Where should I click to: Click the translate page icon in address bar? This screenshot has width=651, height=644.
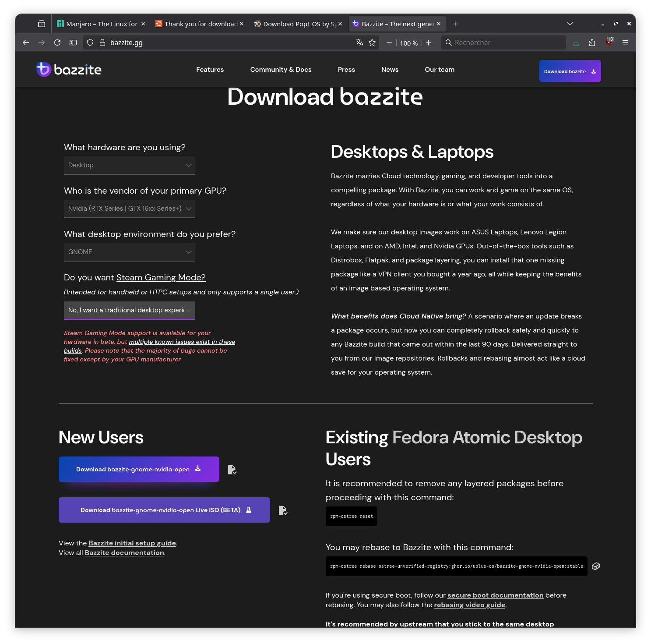click(360, 42)
